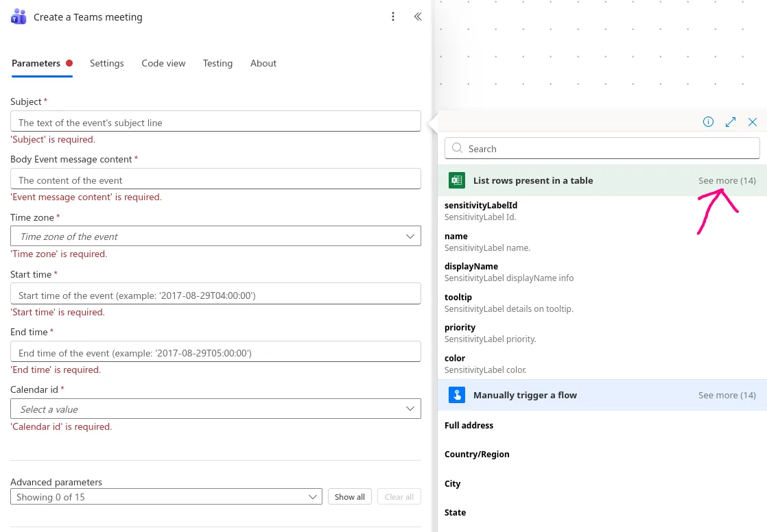The image size is (767, 532).
Task: Click the Start time input field
Action: click(215, 294)
